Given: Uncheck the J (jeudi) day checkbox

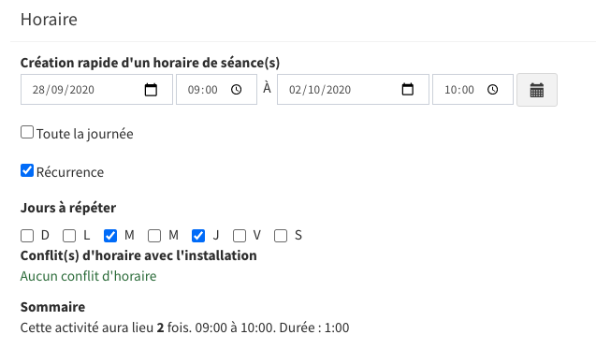Looking at the screenshot, I should 198,236.
